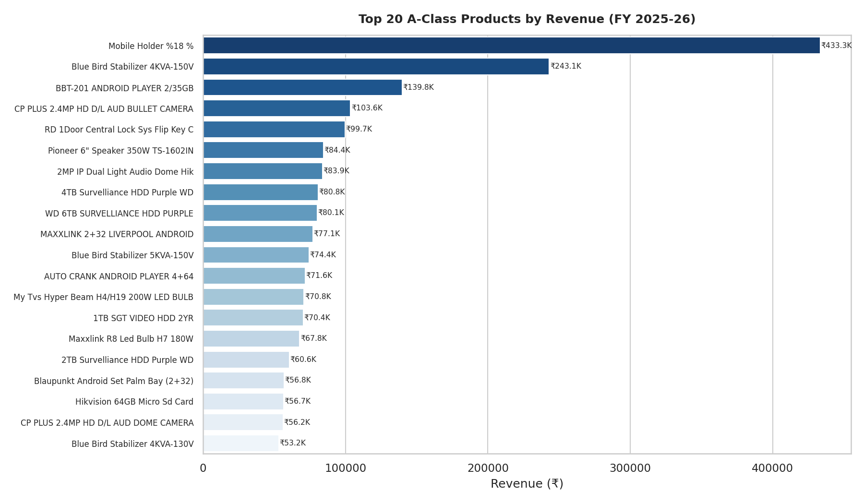Viewport: 864px width, 504px height.
Task: Click the ₹139.8K value label
Action: click(418, 87)
